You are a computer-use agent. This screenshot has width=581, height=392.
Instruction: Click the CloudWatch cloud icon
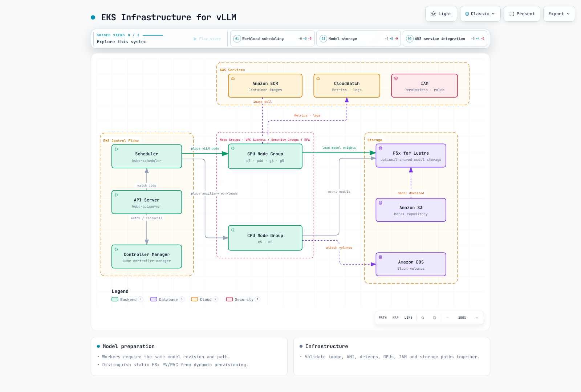[x=318, y=78]
